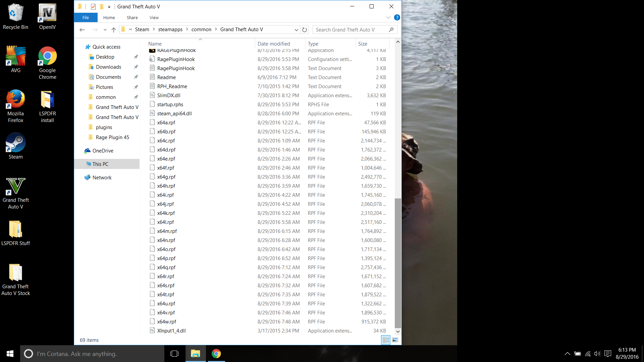644x362 pixels.
Task: Go up one folder level with the Up arrow
Action: (x=114, y=29)
